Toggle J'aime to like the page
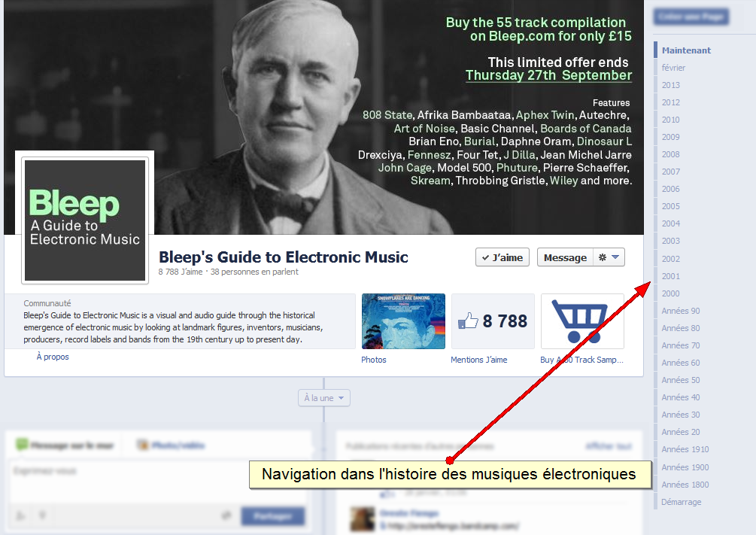This screenshot has height=535, width=756. coord(502,257)
